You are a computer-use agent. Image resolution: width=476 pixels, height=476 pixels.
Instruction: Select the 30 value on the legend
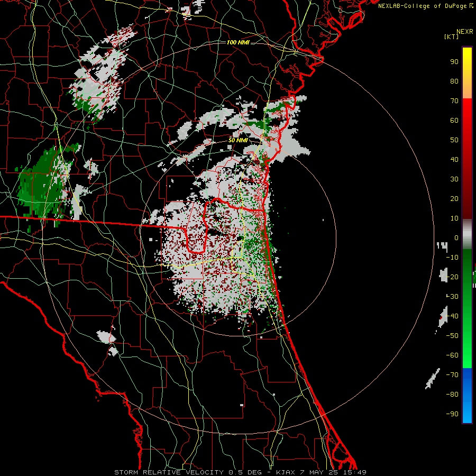pyautogui.click(x=454, y=179)
